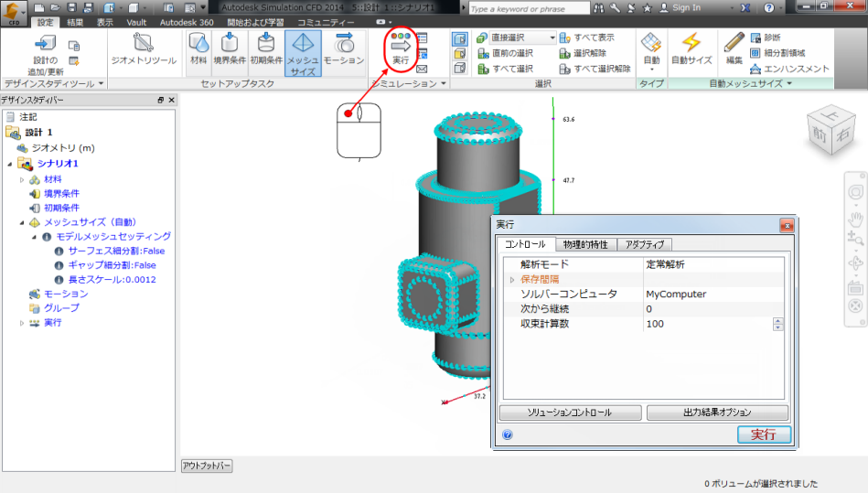Click the CFD application menu button

pyautogui.click(x=14, y=13)
